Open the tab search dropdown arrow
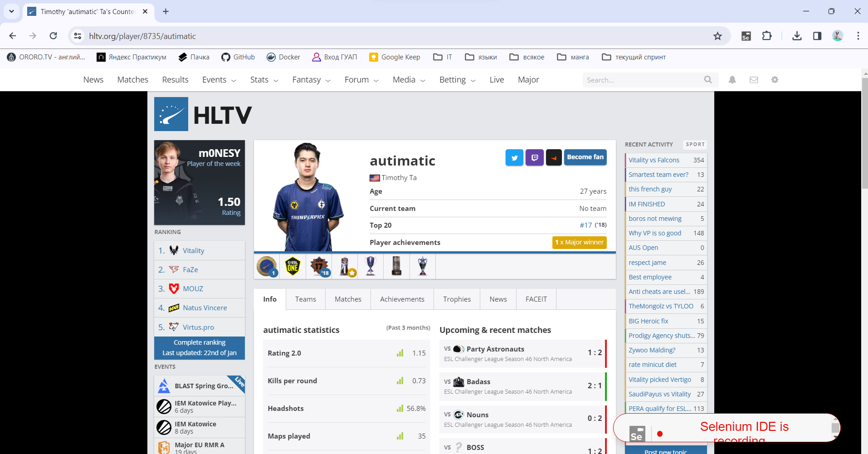The image size is (868, 454). pos(11,11)
